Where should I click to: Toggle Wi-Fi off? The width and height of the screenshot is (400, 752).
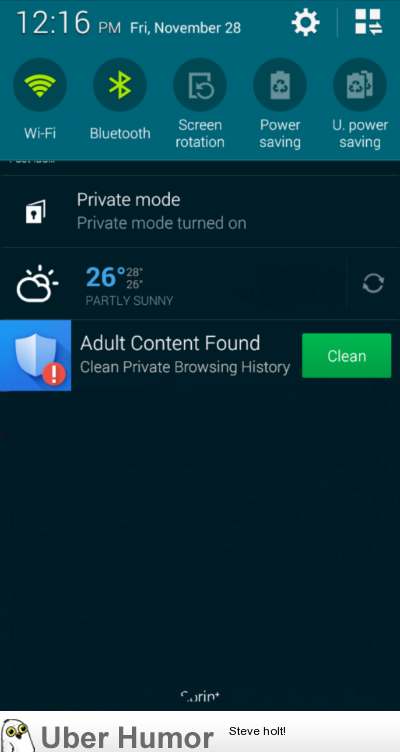[40, 85]
